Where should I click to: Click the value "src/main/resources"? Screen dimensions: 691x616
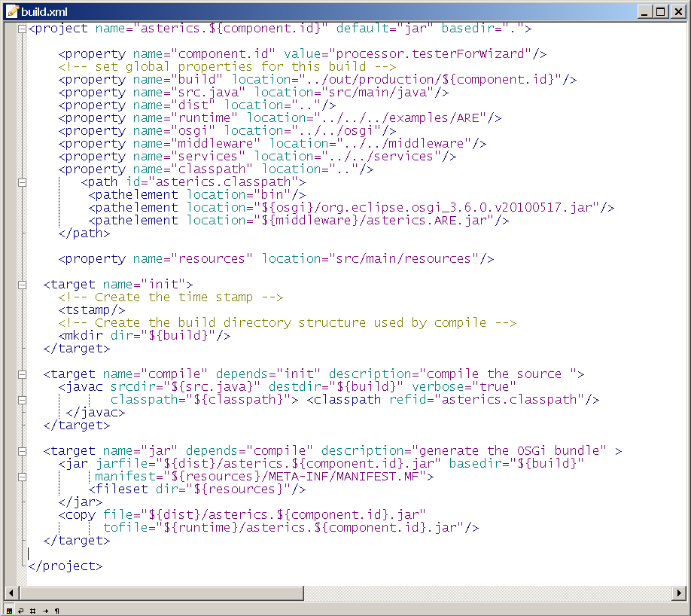point(403,258)
